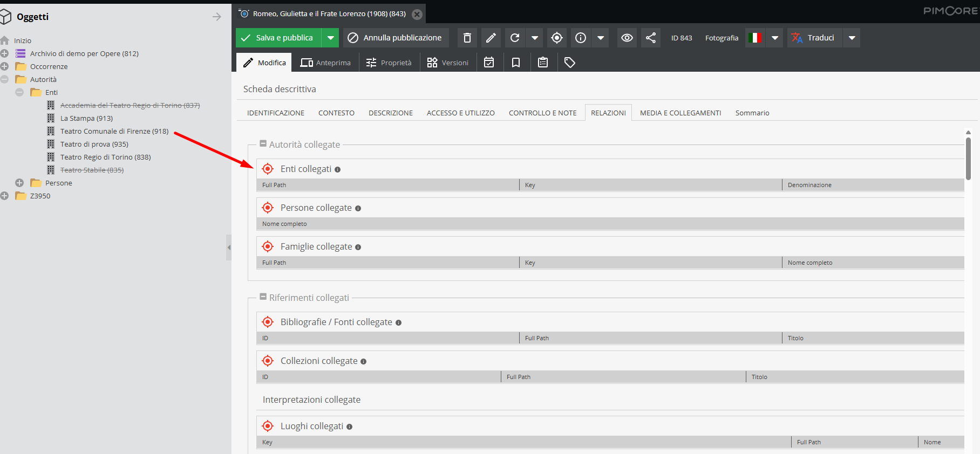
Task: Collapse the Oggetti panel with the arrow
Action: click(217, 17)
